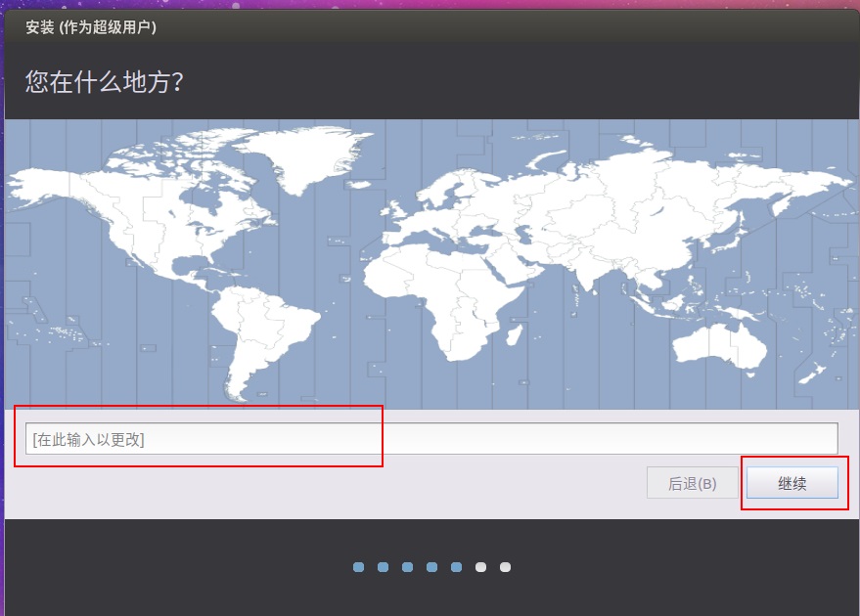This screenshot has width=860, height=616.
Task: Click the location text input field
Action: [430, 439]
